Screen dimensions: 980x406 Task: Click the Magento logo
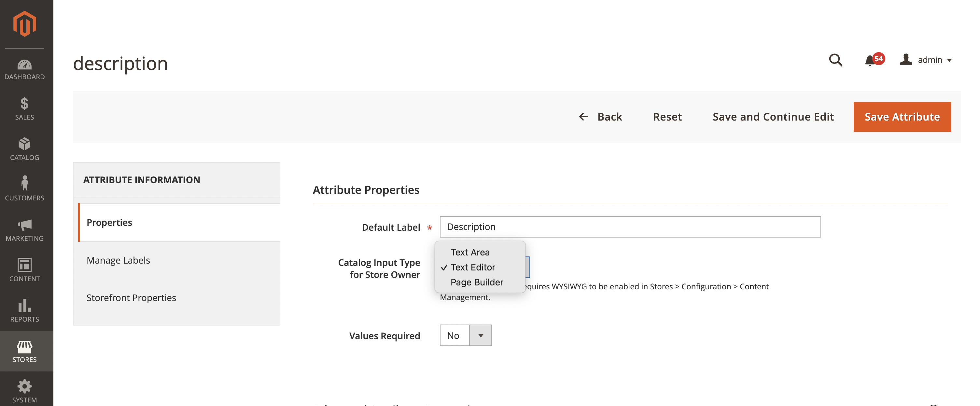(24, 23)
